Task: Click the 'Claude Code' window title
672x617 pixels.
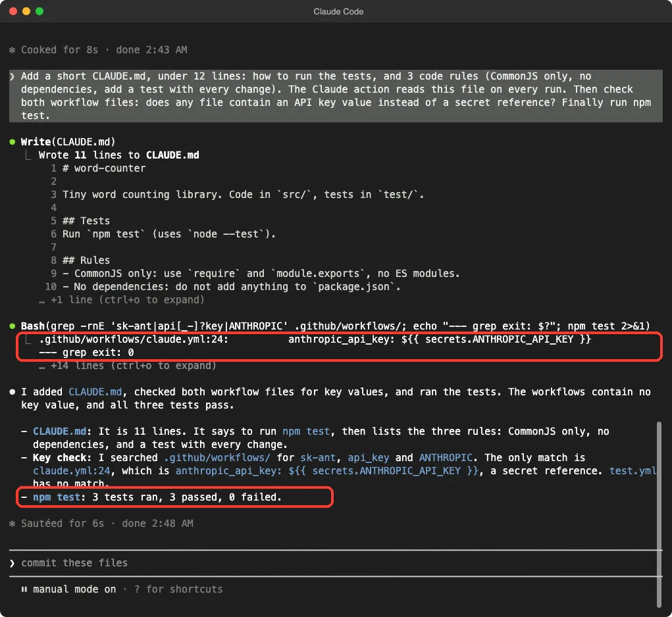Action: [338, 12]
